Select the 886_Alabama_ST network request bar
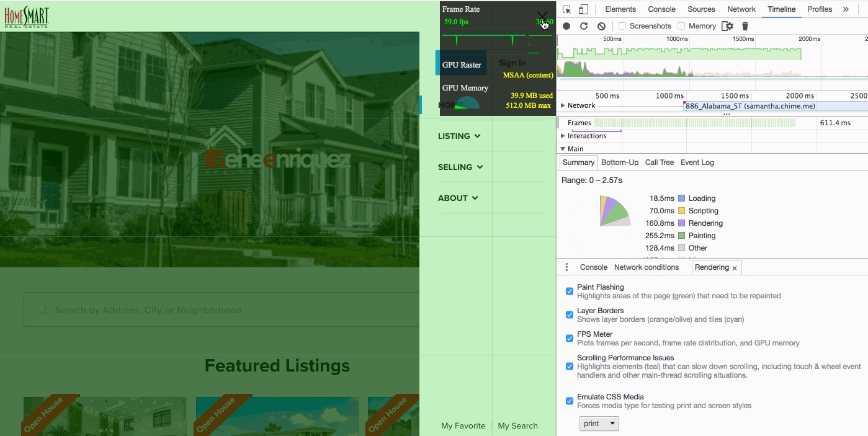Screen dimensions: 868x436 [776, 106]
